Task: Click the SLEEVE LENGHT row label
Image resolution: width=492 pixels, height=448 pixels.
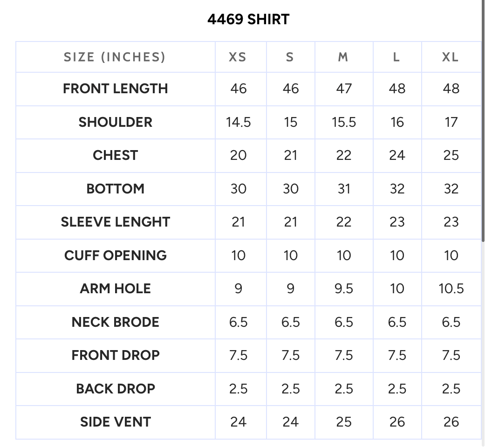Action: tap(115, 222)
